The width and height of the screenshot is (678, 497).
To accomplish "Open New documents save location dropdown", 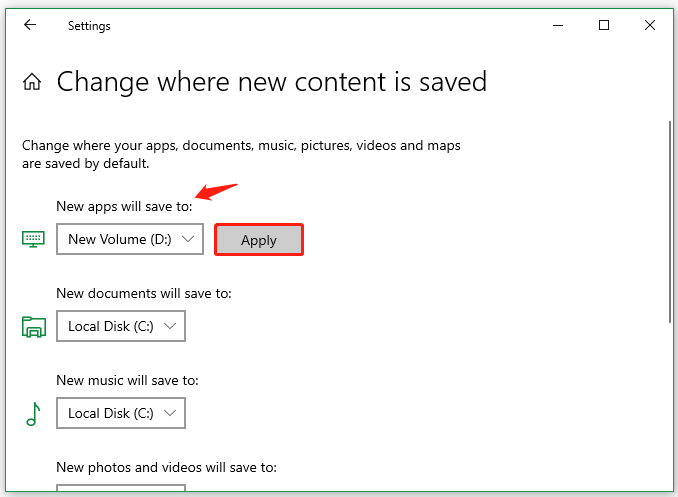I will 121,326.
